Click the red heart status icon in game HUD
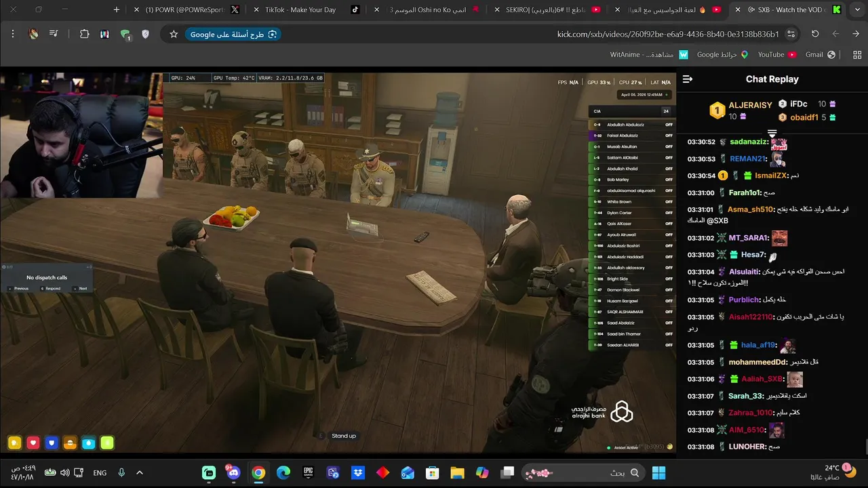This screenshot has width=868, height=488. pos(33,443)
